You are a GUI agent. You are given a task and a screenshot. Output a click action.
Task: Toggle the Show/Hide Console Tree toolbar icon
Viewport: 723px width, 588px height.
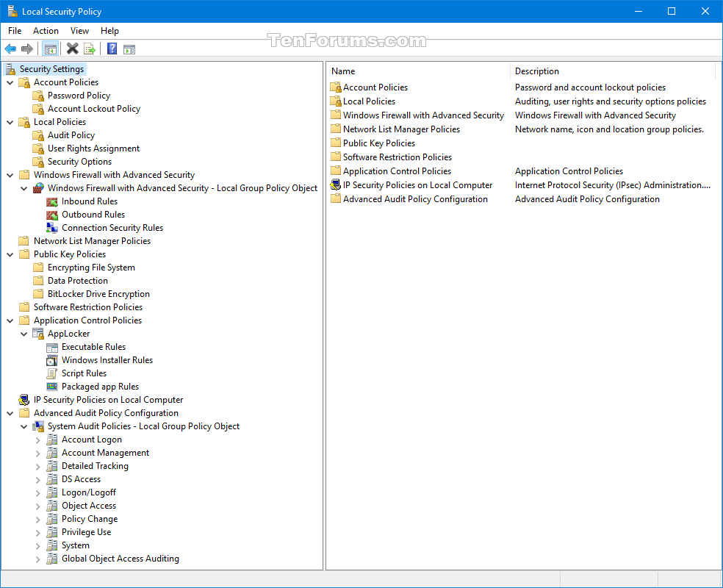click(50, 49)
